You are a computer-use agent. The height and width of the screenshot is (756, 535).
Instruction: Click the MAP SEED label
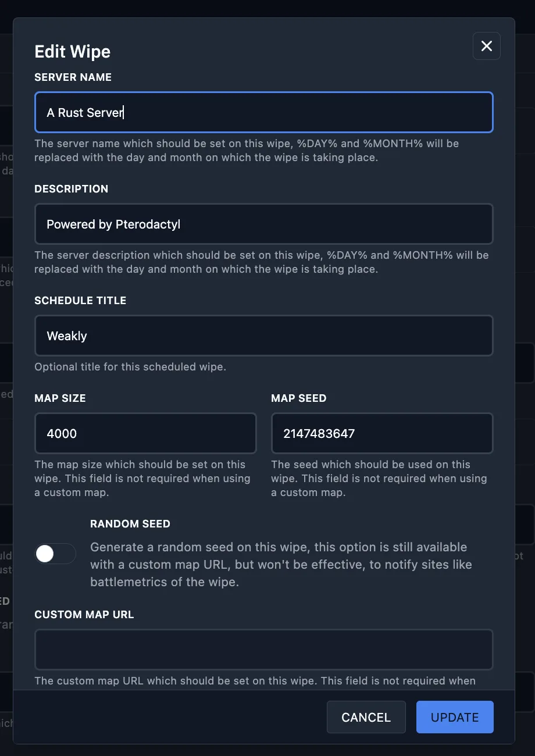tap(298, 398)
